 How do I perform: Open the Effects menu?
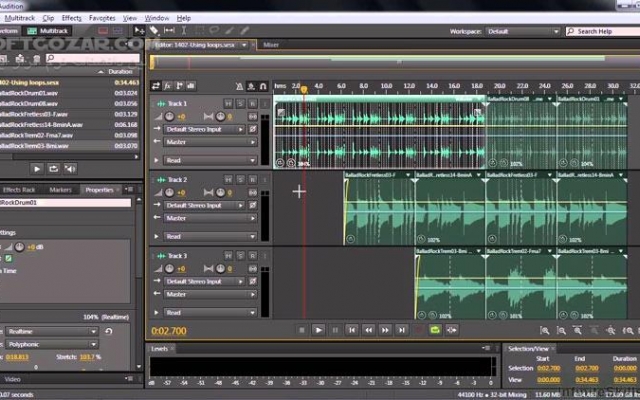coord(71,18)
